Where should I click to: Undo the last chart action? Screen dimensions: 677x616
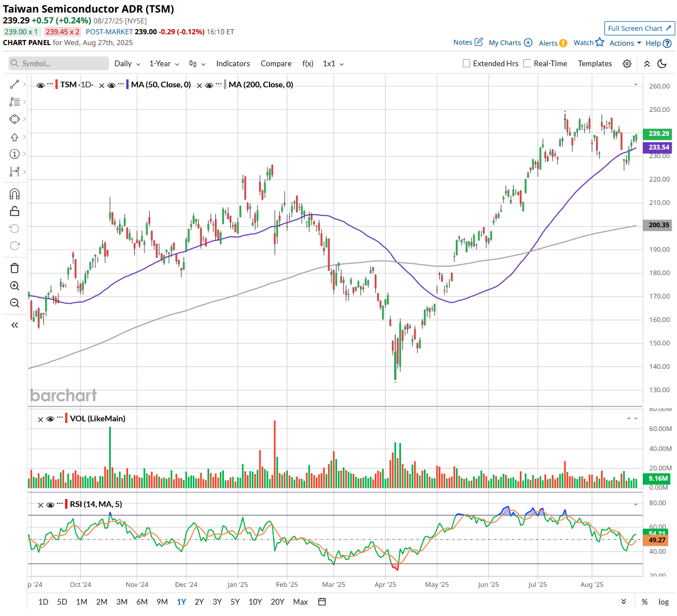[x=15, y=228]
